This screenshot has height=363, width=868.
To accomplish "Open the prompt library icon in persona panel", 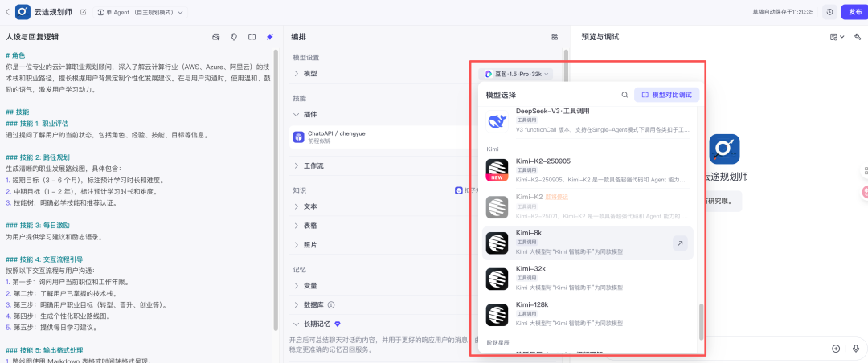I will 216,37.
